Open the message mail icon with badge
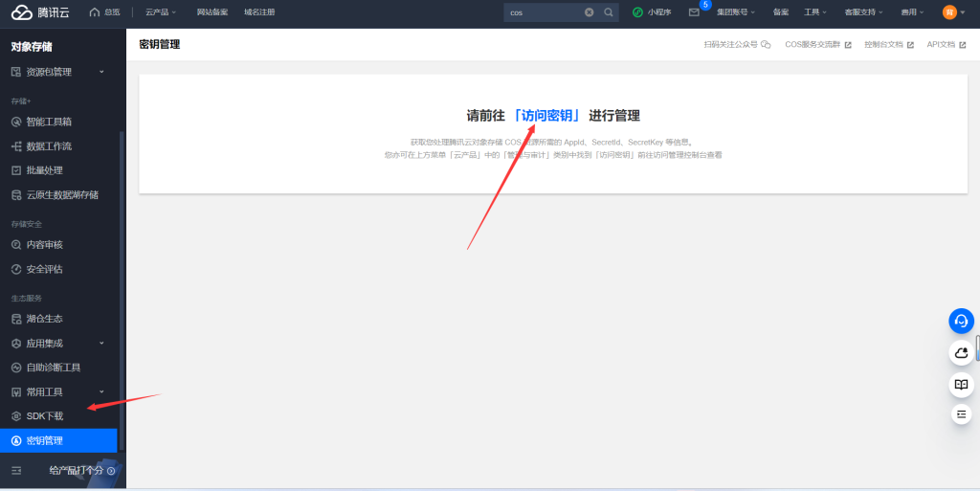This screenshot has height=491, width=980. click(694, 12)
